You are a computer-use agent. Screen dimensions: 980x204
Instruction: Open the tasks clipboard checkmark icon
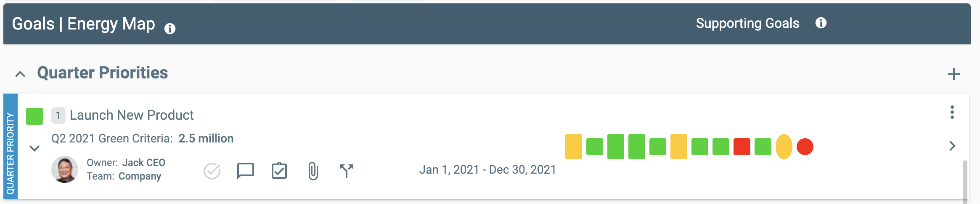[279, 171]
